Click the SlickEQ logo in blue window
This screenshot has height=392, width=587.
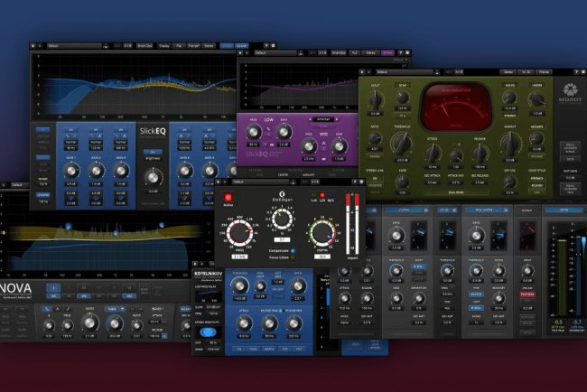(x=153, y=131)
